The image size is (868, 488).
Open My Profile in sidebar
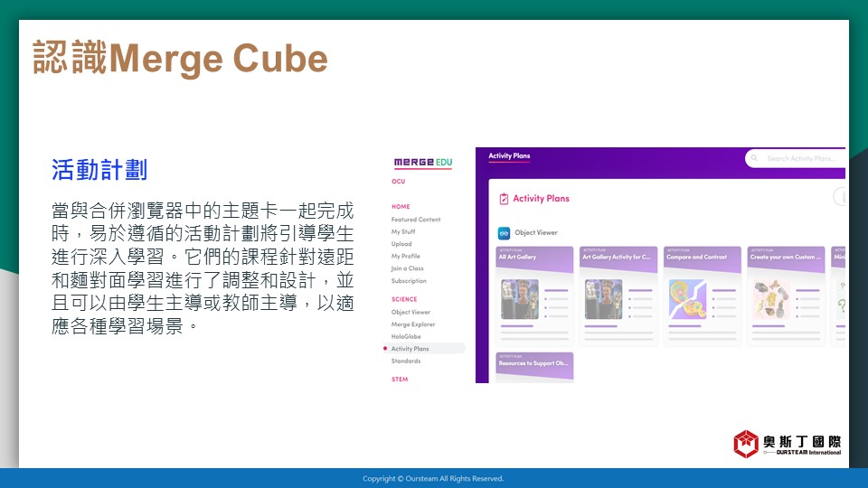tap(406, 256)
